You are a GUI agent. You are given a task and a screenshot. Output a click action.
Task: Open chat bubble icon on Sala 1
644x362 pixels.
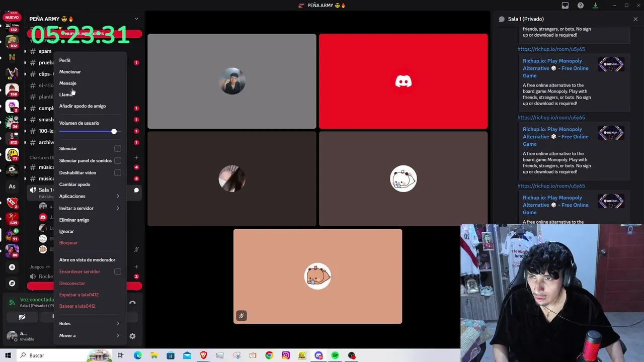point(136,190)
